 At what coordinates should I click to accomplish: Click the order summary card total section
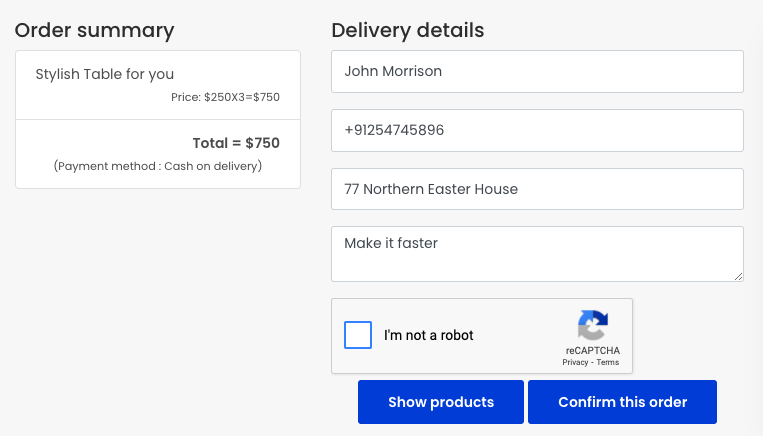[158, 154]
